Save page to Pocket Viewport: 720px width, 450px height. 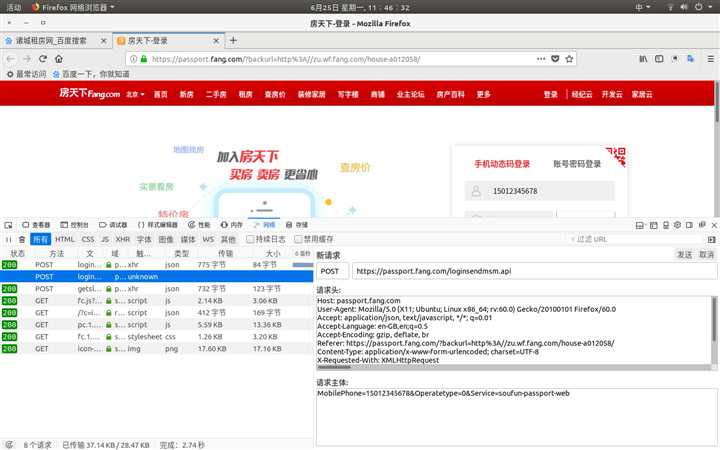(x=555, y=59)
